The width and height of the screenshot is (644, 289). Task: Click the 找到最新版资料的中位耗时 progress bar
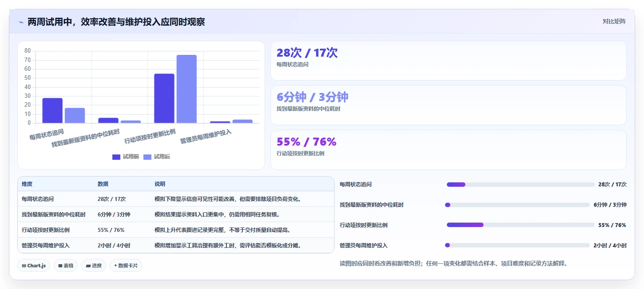click(x=517, y=205)
